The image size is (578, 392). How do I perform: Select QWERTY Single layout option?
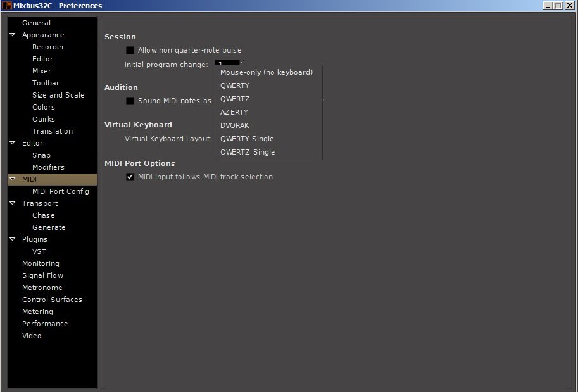coord(268,139)
